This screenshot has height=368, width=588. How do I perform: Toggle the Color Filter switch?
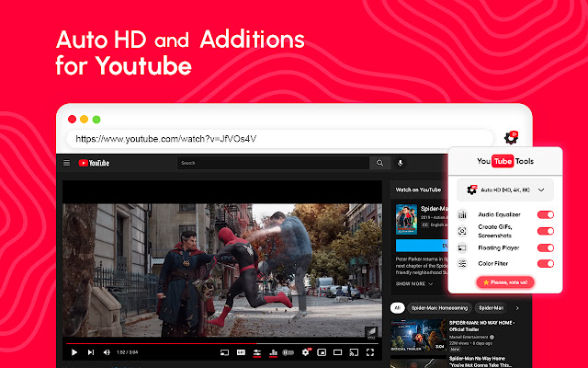545,264
